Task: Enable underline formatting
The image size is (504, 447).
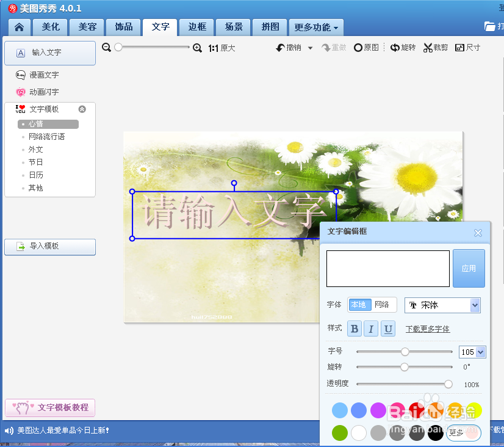Action: pos(387,329)
